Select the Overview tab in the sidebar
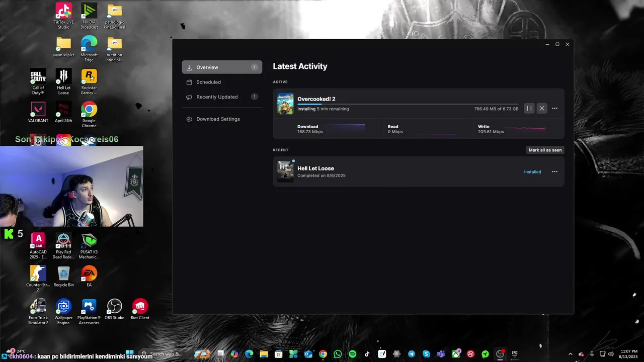This screenshot has width=644, height=362. (x=222, y=67)
